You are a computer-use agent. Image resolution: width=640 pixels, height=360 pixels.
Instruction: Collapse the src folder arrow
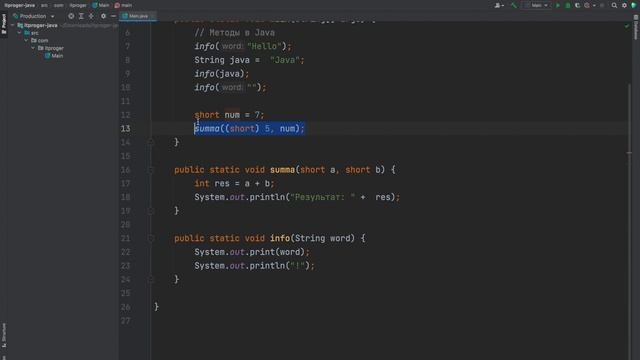pyautogui.click(x=20, y=33)
